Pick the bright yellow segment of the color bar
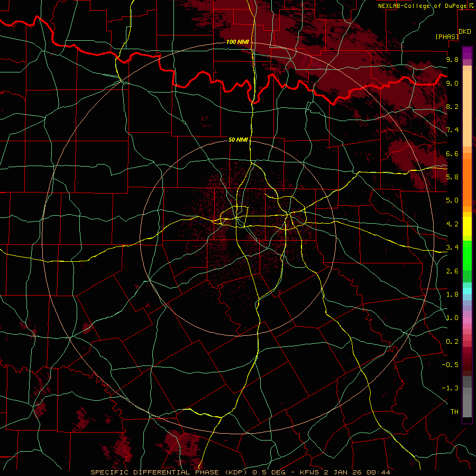Screen dimensions: 476x476 point(467,226)
